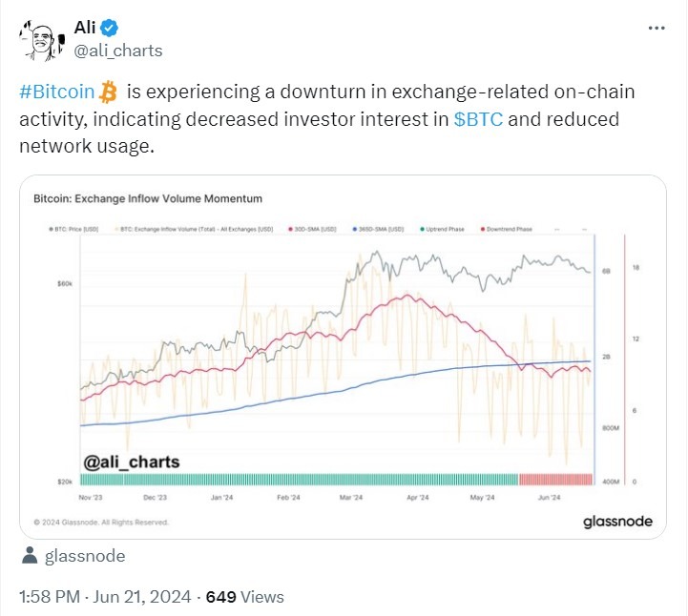The height and width of the screenshot is (616, 688).
Task: Click the Bitcoin logo emoji in the tweet
Action: coord(109,92)
